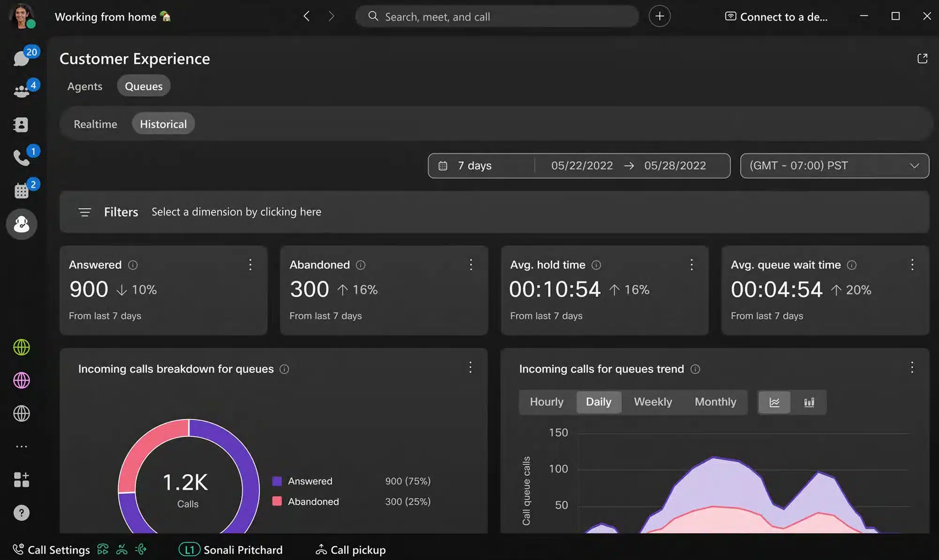
Task: Select the Weekly tab in trend chart
Action: pyautogui.click(x=652, y=402)
